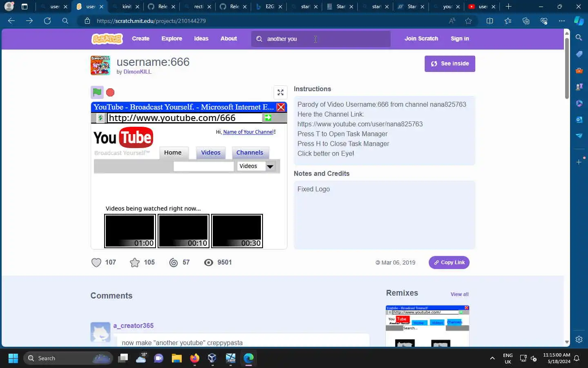Click the green Go arrow in project address bar
This screenshot has width=588, height=368.
(x=268, y=118)
